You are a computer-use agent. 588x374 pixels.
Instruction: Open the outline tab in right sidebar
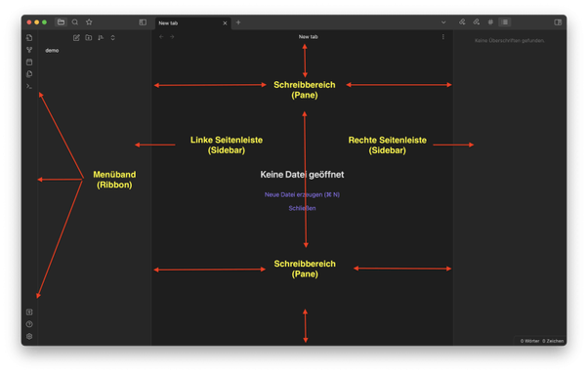[505, 22]
